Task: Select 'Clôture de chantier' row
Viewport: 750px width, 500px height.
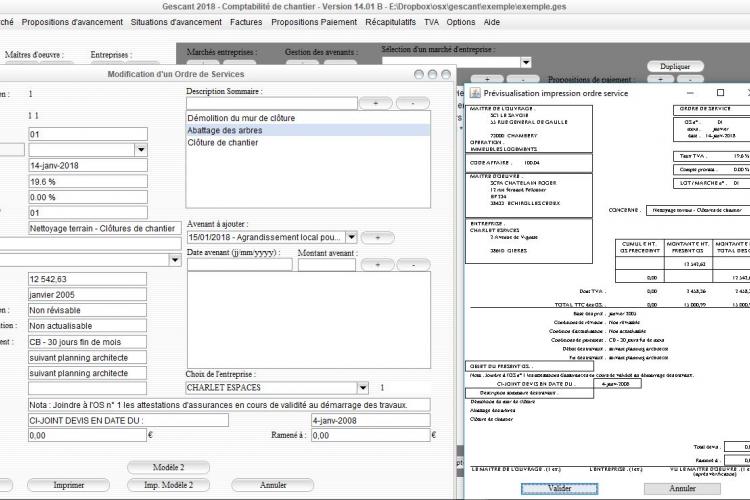Action: 308,143
